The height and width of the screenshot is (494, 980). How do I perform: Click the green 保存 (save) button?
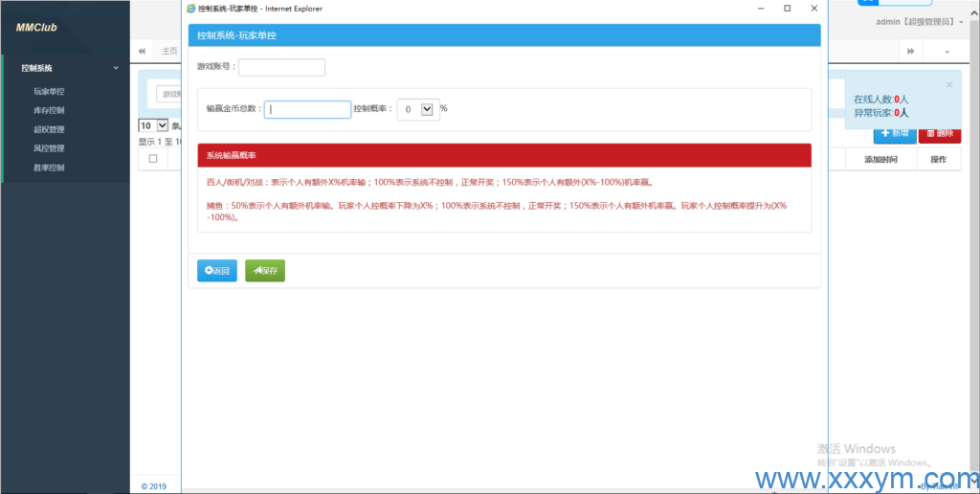tap(265, 271)
